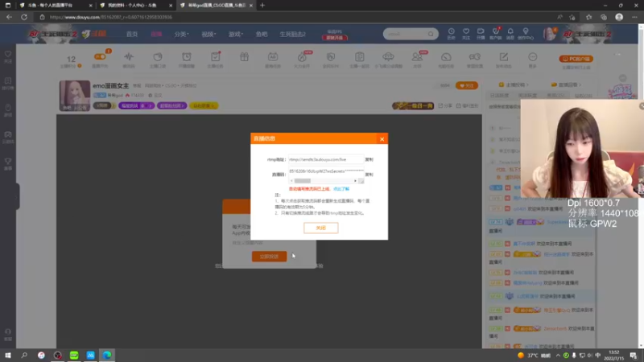
Task: Go to 首页 in the Douyu navigation
Action: [132, 34]
